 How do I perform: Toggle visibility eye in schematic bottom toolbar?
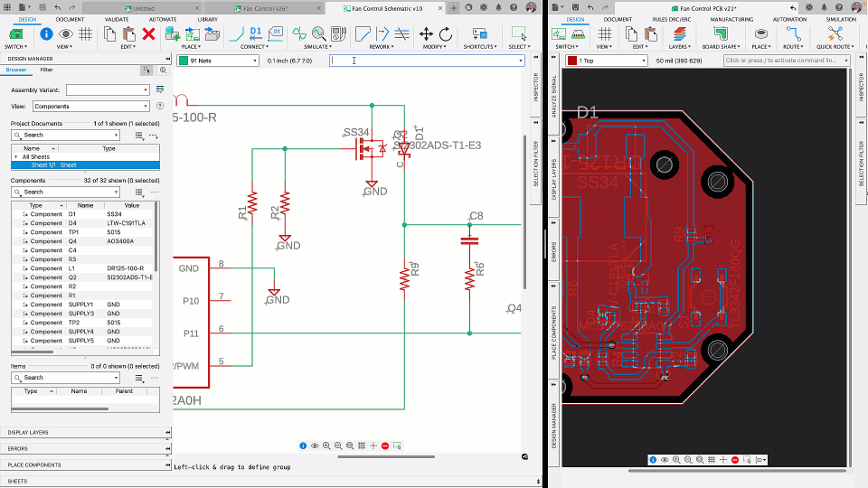315,446
